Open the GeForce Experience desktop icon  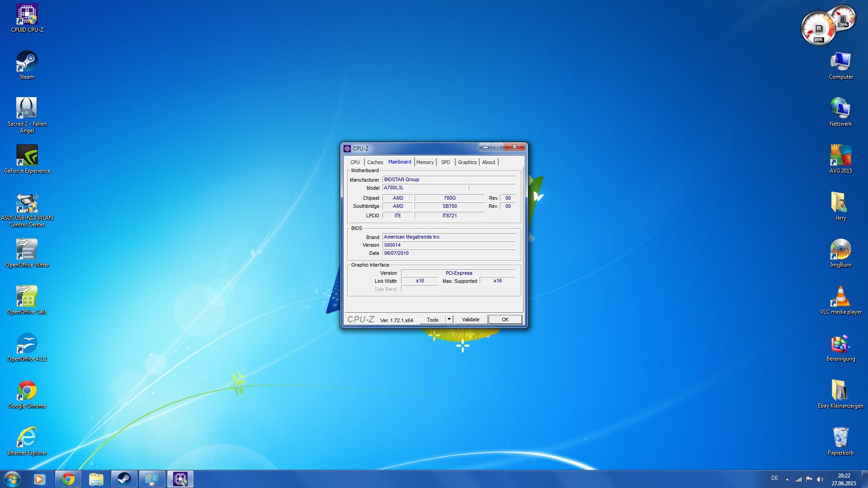point(27,156)
